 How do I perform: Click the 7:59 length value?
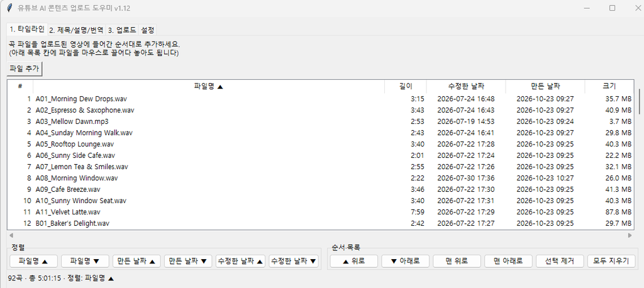click(418, 212)
